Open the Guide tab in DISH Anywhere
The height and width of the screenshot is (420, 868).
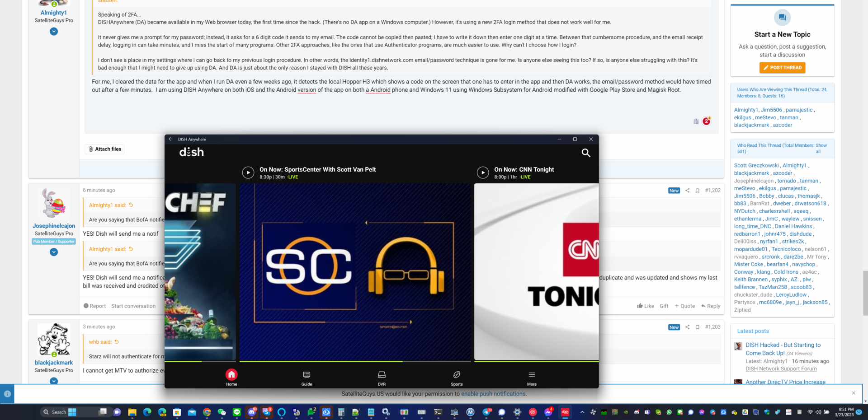pyautogui.click(x=307, y=378)
